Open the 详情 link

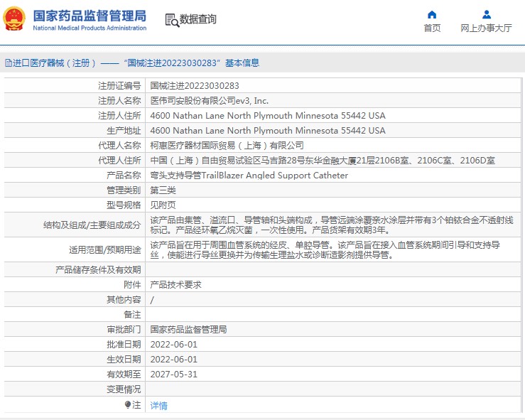[158, 406]
